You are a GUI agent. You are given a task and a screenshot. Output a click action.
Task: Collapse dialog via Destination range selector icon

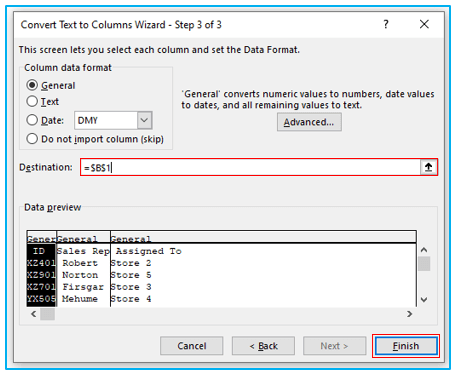[x=428, y=167]
